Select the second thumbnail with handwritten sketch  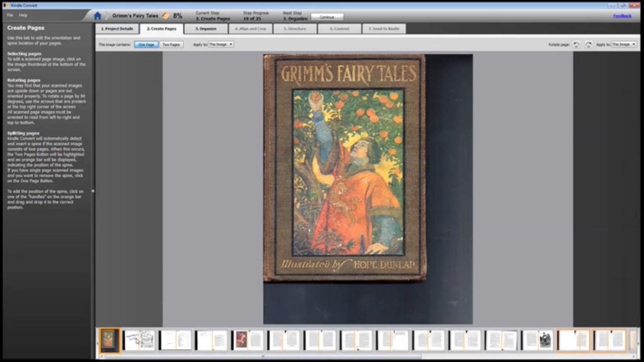pyautogui.click(x=139, y=340)
